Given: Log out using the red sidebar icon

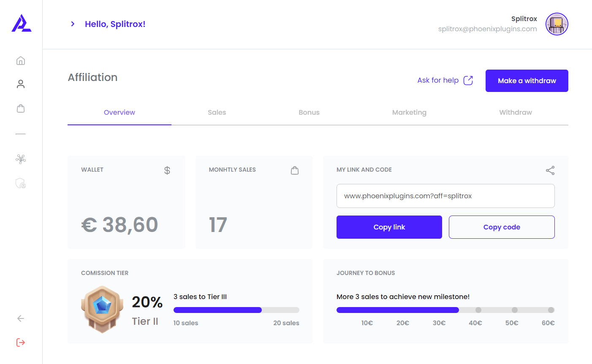Looking at the screenshot, I should tap(20, 342).
